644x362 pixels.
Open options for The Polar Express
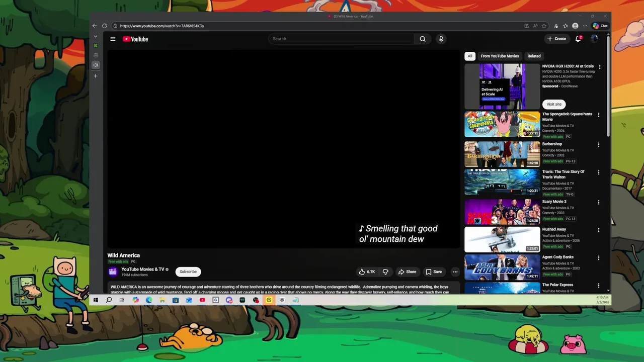[x=599, y=285]
